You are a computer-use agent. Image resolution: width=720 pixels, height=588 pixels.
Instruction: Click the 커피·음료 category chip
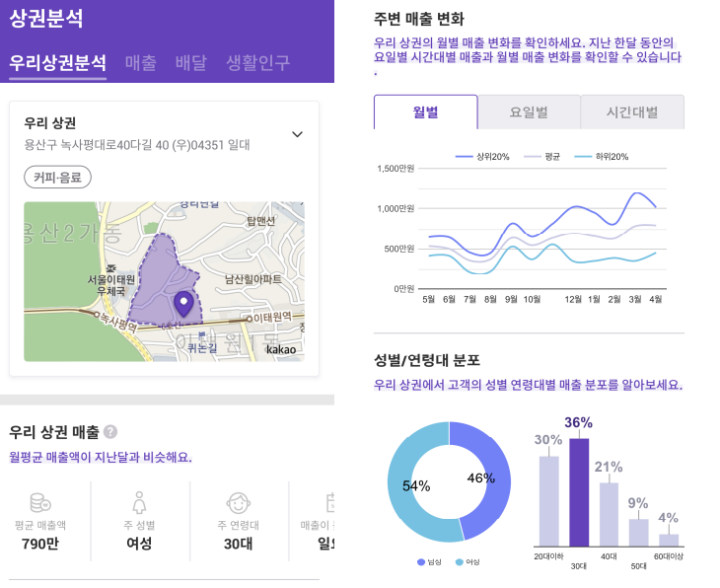coord(57,177)
